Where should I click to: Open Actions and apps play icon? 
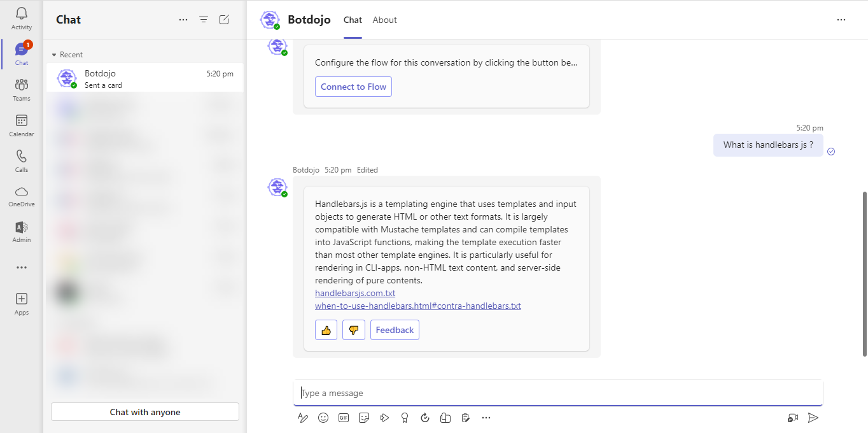click(x=384, y=418)
